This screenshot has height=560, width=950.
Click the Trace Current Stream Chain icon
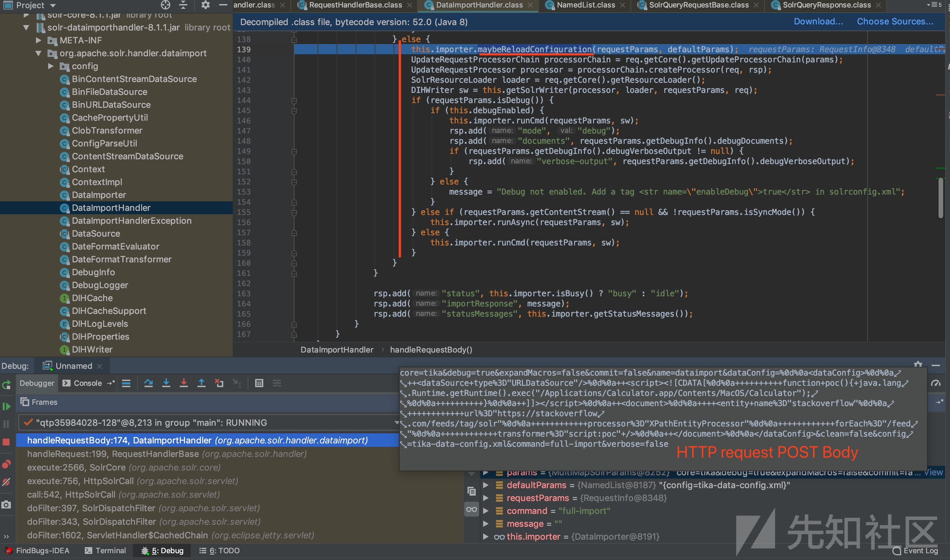pyautogui.click(x=277, y=383)
